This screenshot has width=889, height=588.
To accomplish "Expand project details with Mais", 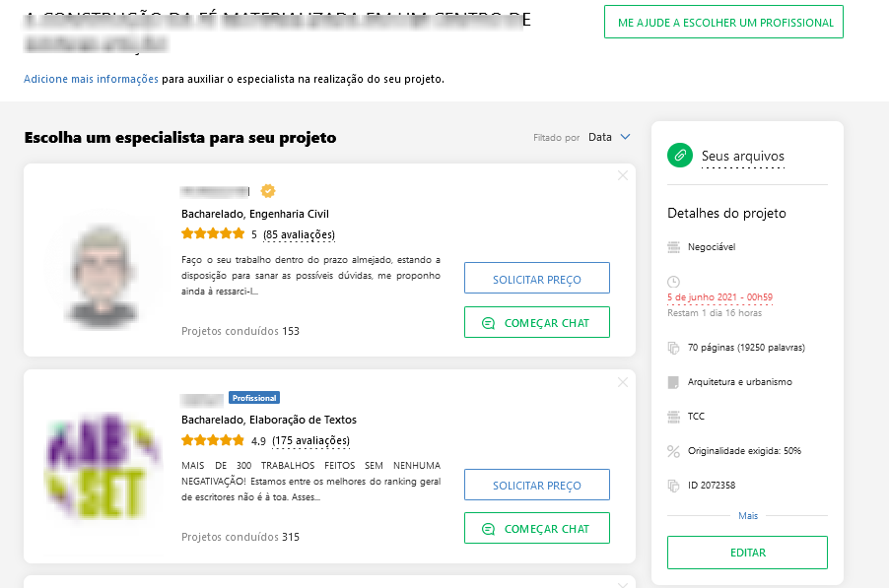I will pos(748,515).
